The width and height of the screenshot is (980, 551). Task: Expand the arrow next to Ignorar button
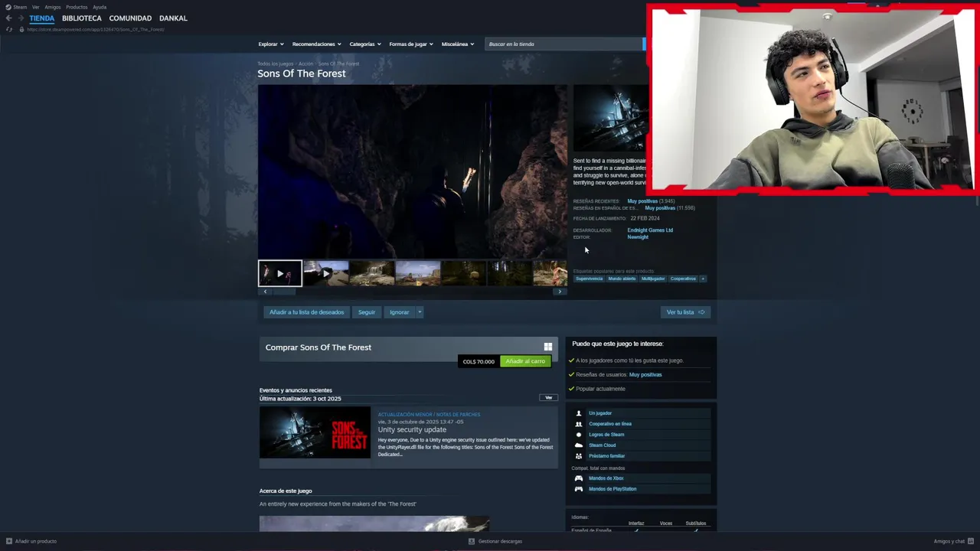click(420, 312)
